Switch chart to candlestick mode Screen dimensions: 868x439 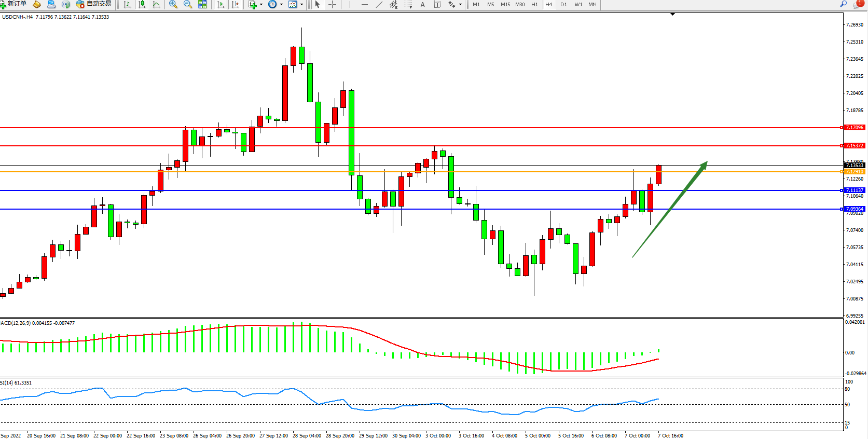point(142,4)
